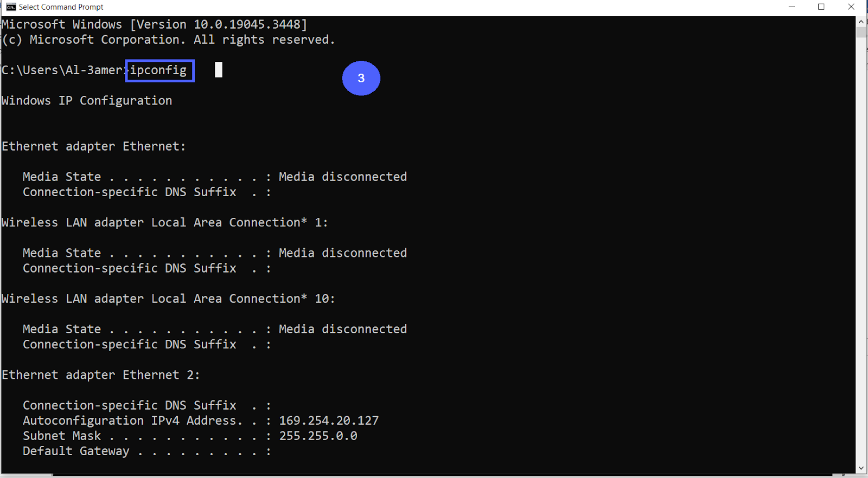The height and width of the screenshot is (478, 868).
Task: Click the Media disconnected status text
Action: (x=342, y=176)
